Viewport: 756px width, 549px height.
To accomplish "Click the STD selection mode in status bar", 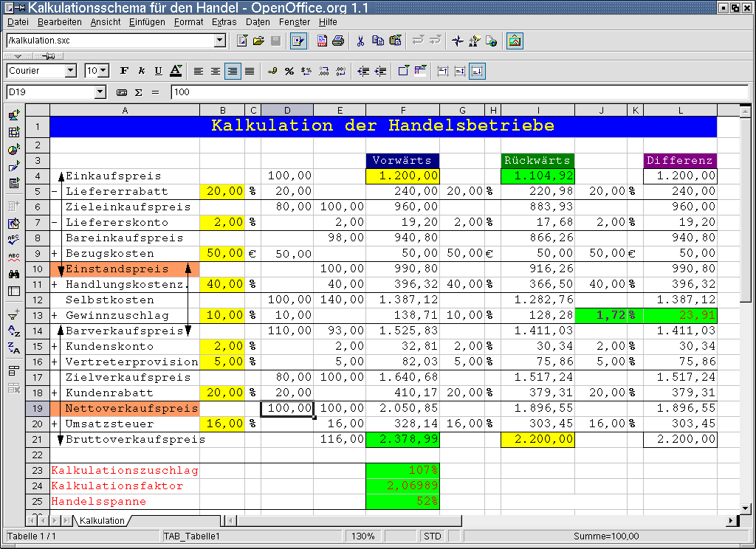I will (433, 536).
